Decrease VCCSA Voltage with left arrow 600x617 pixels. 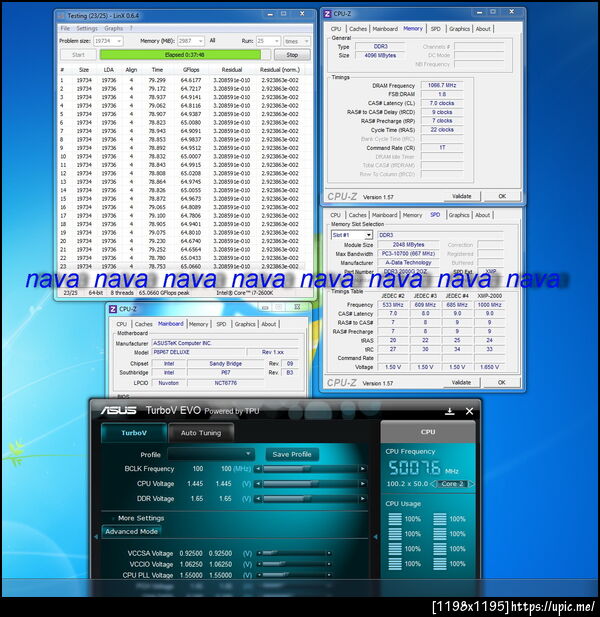pyautogui.click(x=259, y=553)
